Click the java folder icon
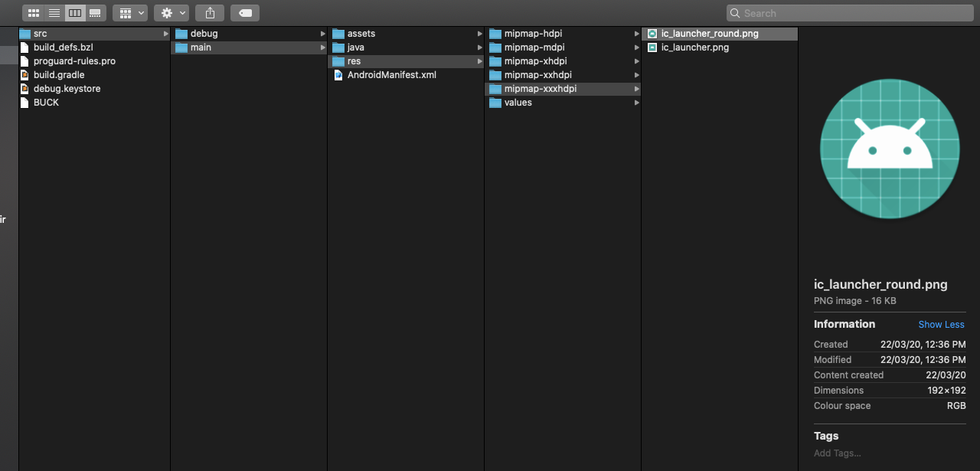Image resolution: width=980 pixels, height=471 pixels. point(338,47)
